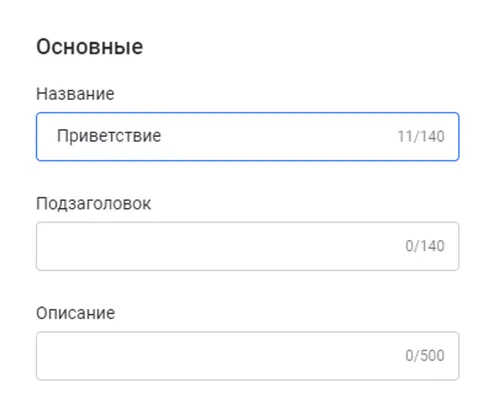Set cursor at start of Описание field

click(57, 356)
